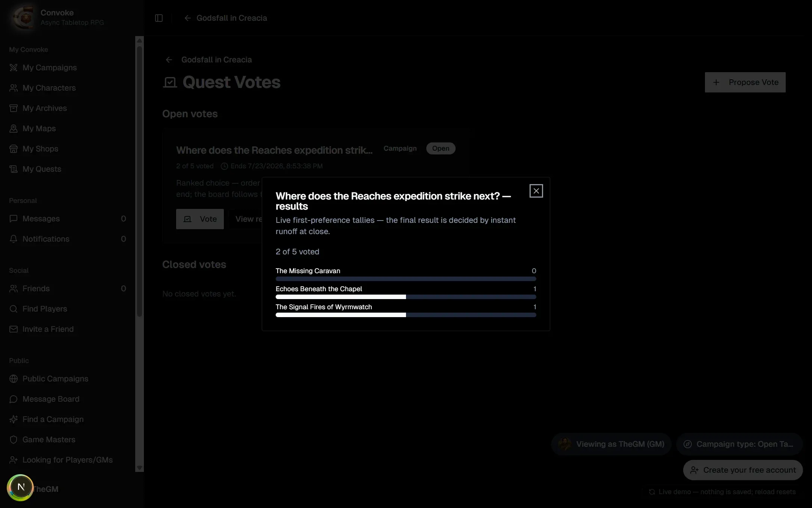Go to Public Campaigns menu label
812x508 pixels.
(x=55, y=379)
